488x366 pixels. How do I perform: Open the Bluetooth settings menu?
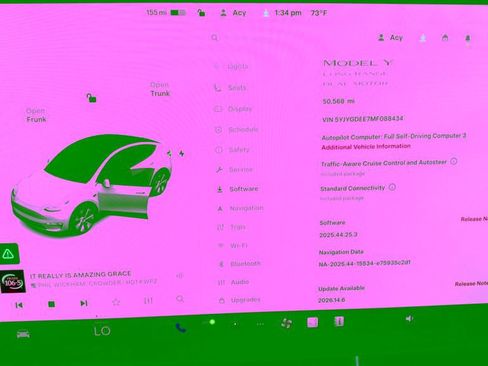(239, 264)
